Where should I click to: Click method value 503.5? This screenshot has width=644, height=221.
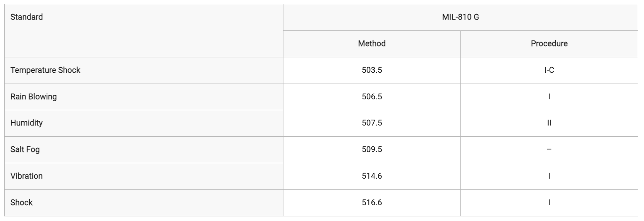(x=372, y=70)
